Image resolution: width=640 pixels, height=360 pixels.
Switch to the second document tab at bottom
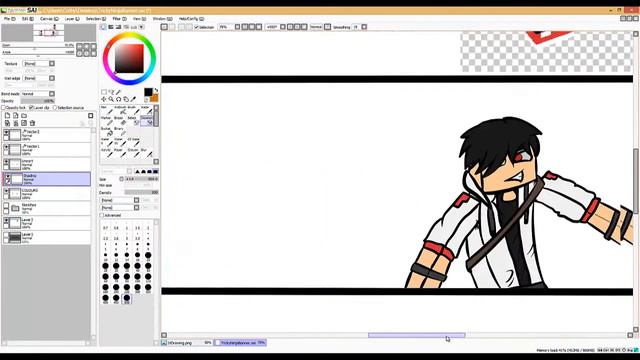pos(241,343)
